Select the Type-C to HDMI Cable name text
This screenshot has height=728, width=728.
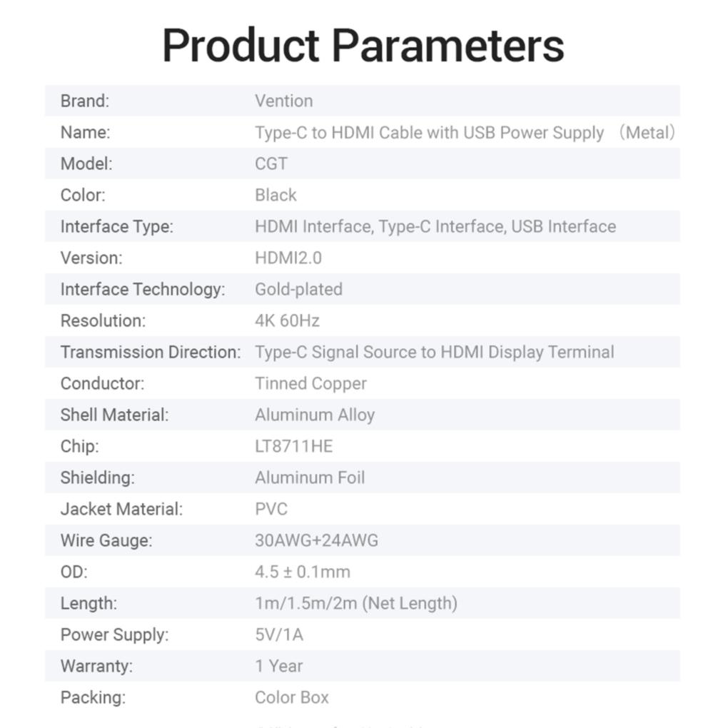[x=429, y=132]
